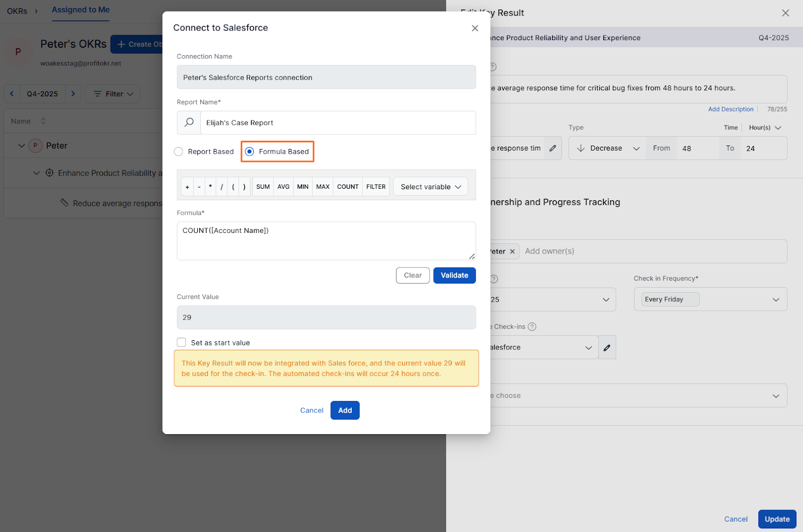Open the choose dropdown near the bottom
Screen dimensions: 803x532
[x=638, y=395]
